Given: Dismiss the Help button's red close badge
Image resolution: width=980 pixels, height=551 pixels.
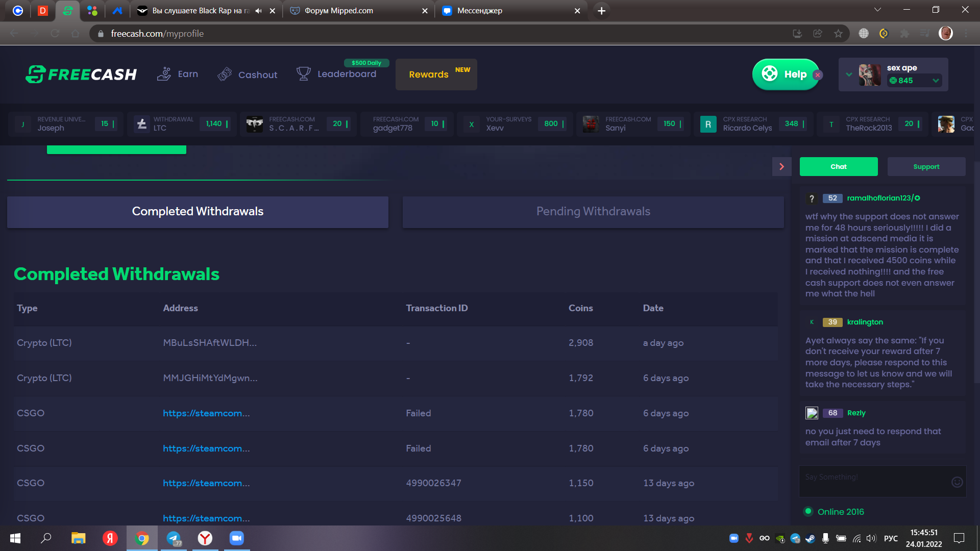Looking at the screenshot, I should (x=818, y=75).
